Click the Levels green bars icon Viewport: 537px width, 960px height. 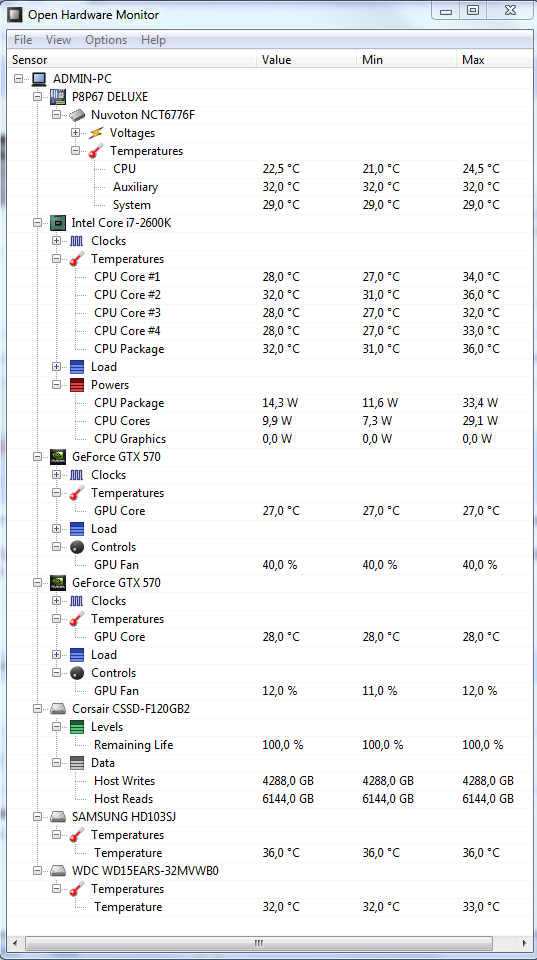point(77,727)
